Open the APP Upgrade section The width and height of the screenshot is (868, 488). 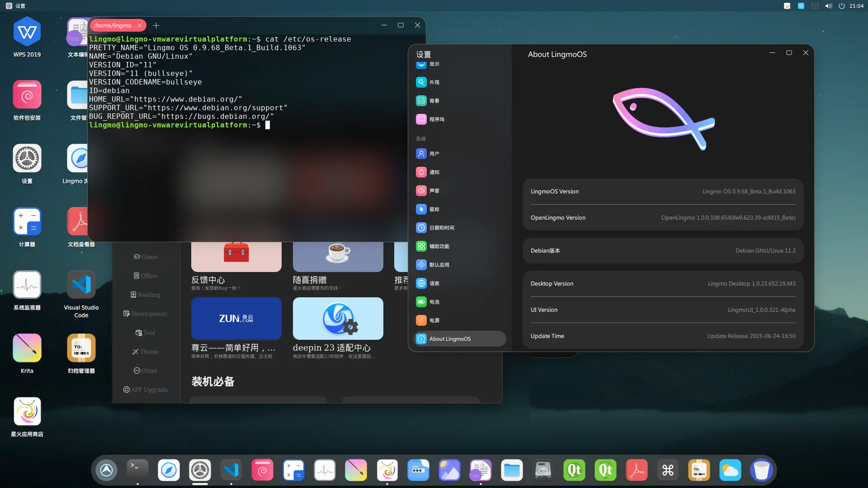145,389
